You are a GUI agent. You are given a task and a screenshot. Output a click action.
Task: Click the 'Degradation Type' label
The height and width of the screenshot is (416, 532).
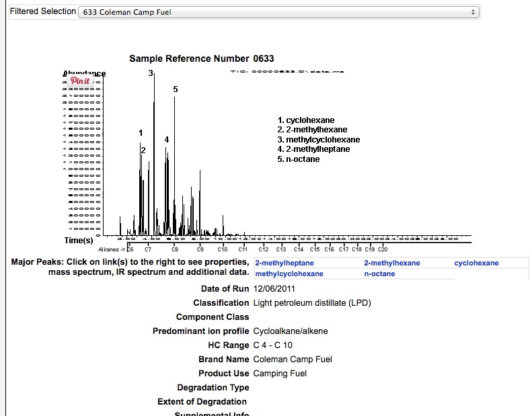tap(213, 388)
